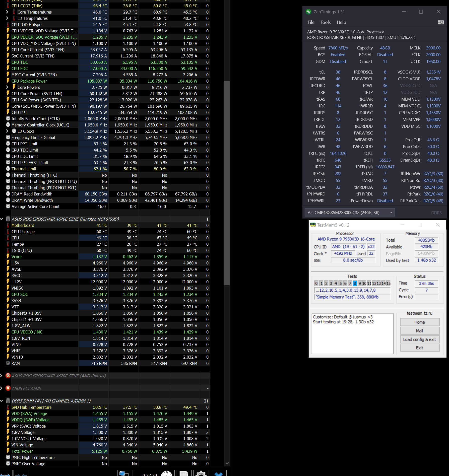Click the circle icon beside DRAM Read Bandwidth
This screenshot has width=449, height=476.
pos(8,194)
